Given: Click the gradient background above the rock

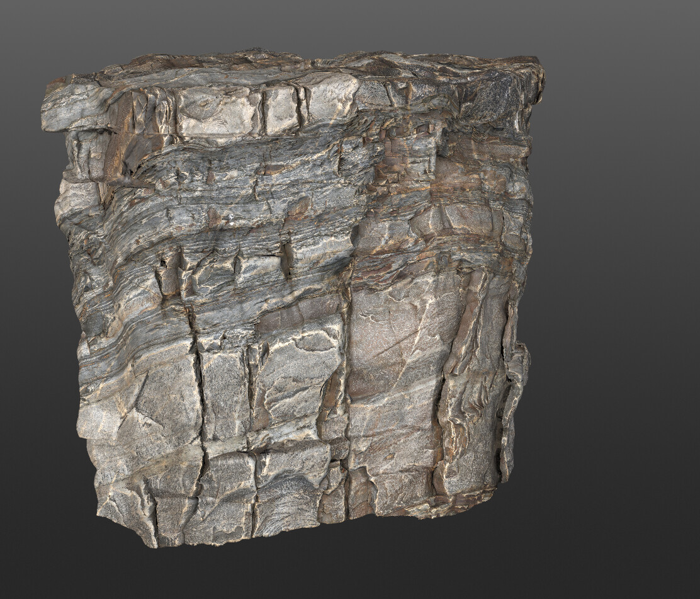Looking at the screenshot, I should (346, 19).
